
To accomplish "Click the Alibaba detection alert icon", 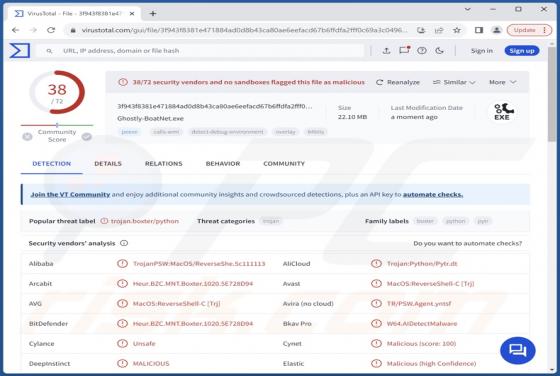I will point(122,264).
